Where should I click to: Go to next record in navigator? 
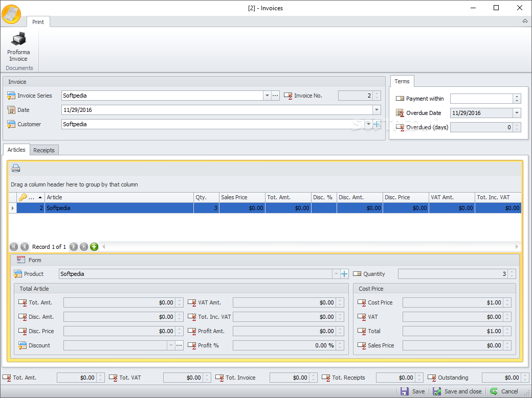click(73, 247)
